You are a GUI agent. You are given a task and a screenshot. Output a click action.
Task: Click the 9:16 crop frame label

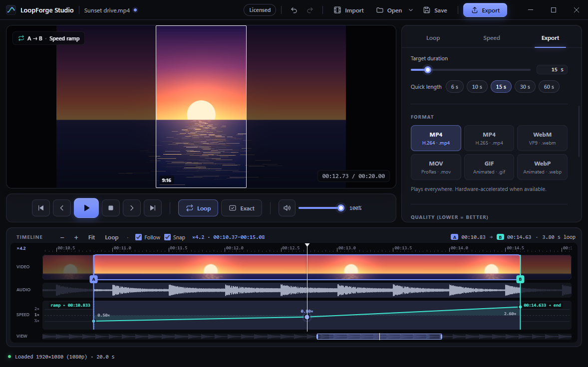pos(167,180)
